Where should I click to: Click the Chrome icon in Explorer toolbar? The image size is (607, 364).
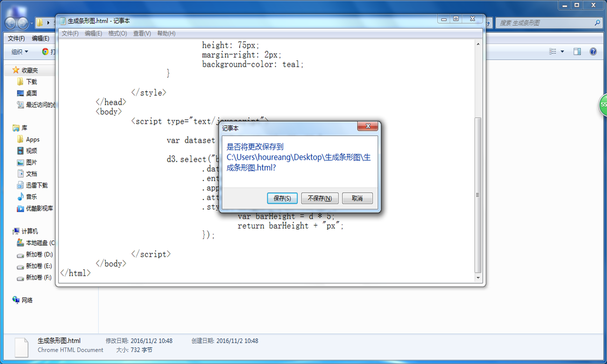(x=46, y=52)
